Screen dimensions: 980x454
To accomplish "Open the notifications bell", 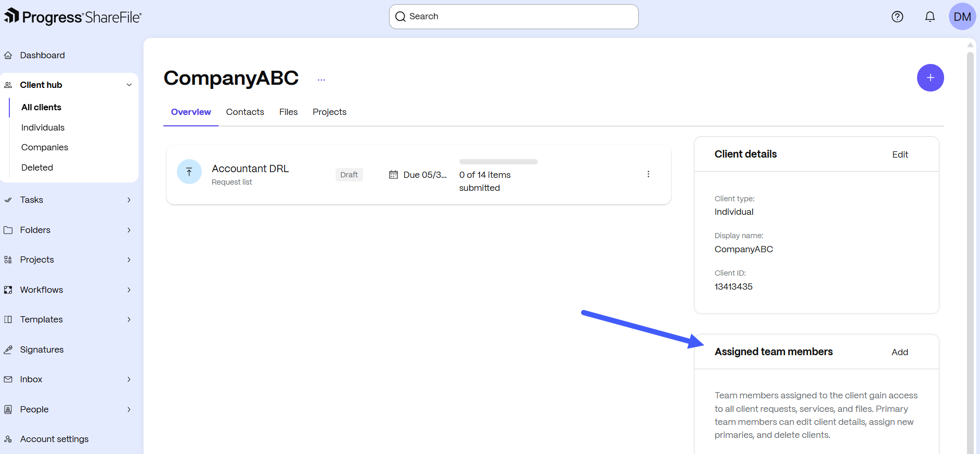I will click(930, 17).
